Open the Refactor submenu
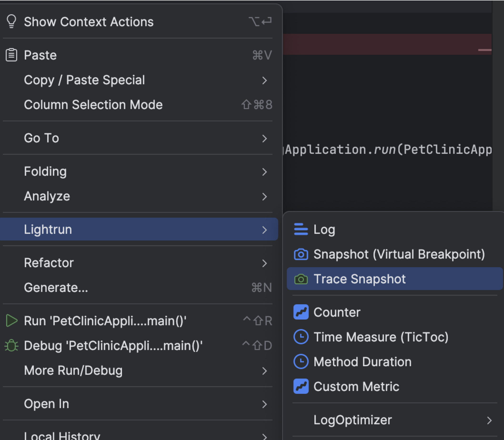 click(49, 263)
